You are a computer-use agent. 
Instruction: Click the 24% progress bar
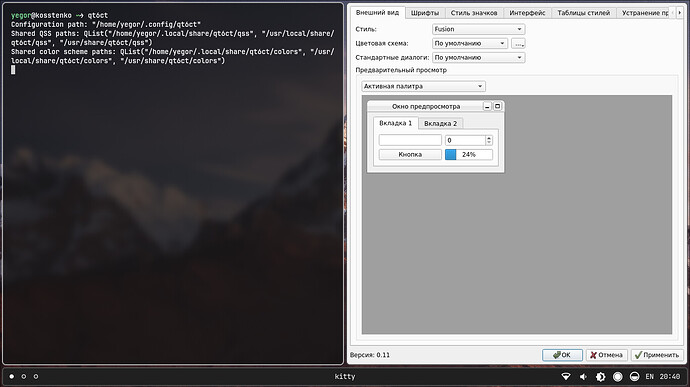(x=469, y=154)
